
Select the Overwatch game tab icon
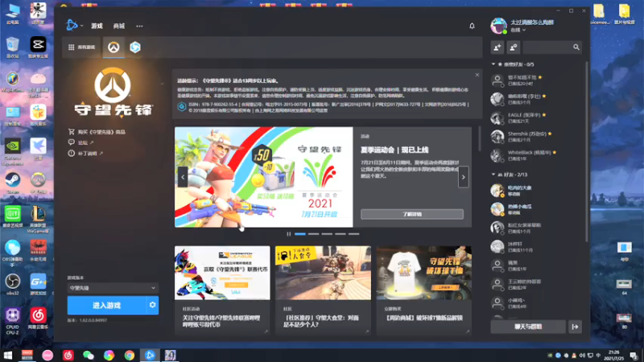(x=114, y=47)
